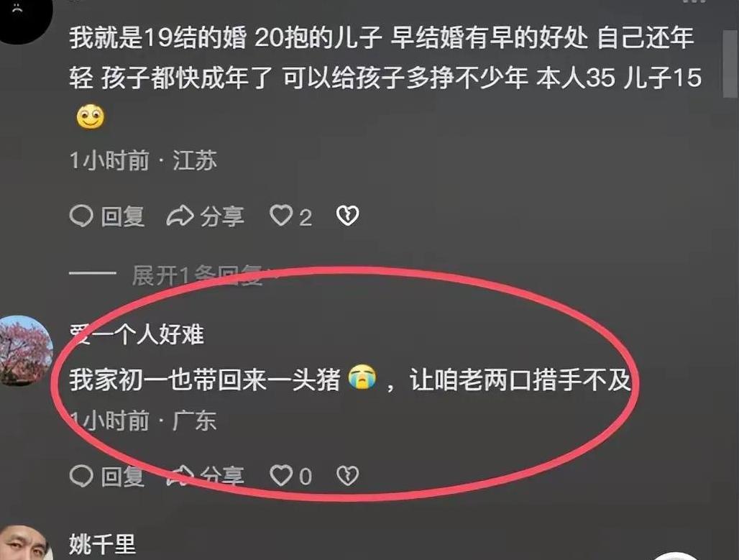This screenshot has width=739, height=560.
Task: Click the 回复 label under Guangdong comment
Action: (122, 476)
